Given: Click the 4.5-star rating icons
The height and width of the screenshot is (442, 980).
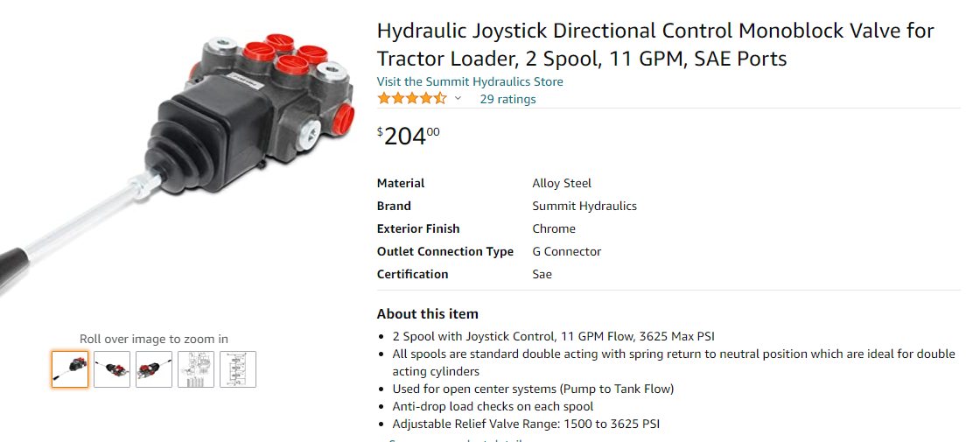Looking at the screenshot, I should (411, 99).
